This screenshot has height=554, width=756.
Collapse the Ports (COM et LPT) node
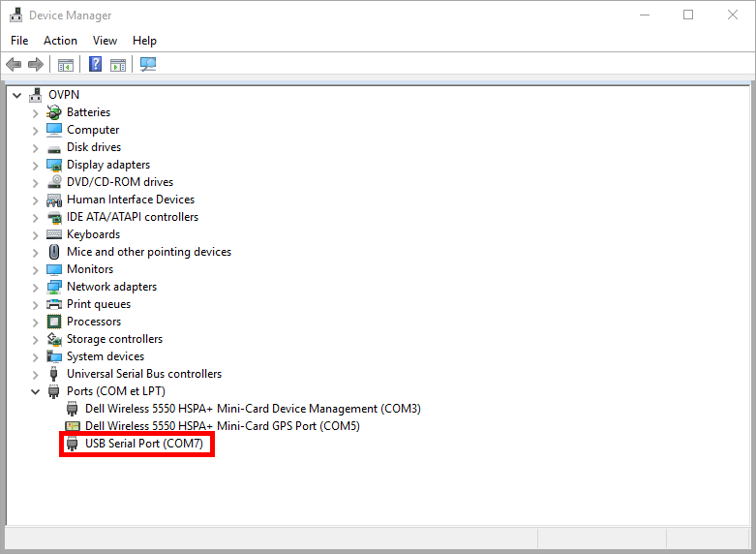tap(36, 391)
